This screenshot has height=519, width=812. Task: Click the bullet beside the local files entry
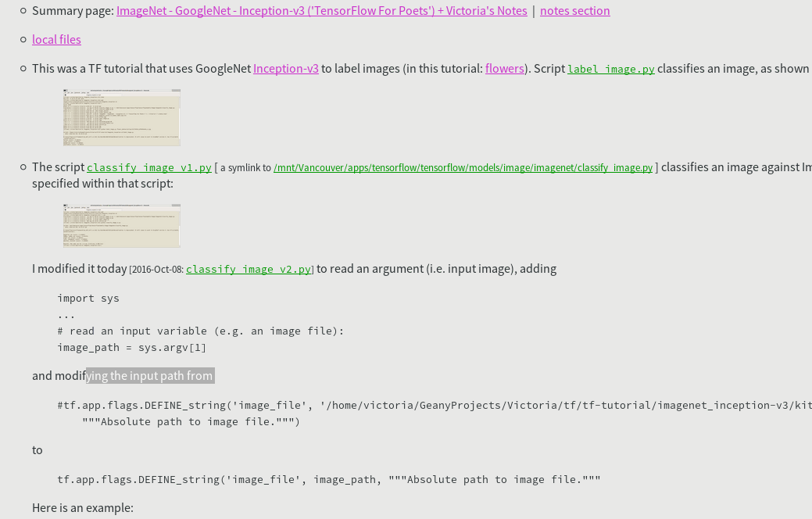[x=23, y=39]
